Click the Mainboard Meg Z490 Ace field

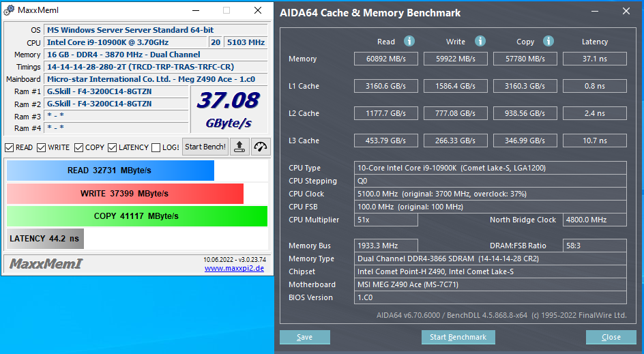[x=156, y=79]
